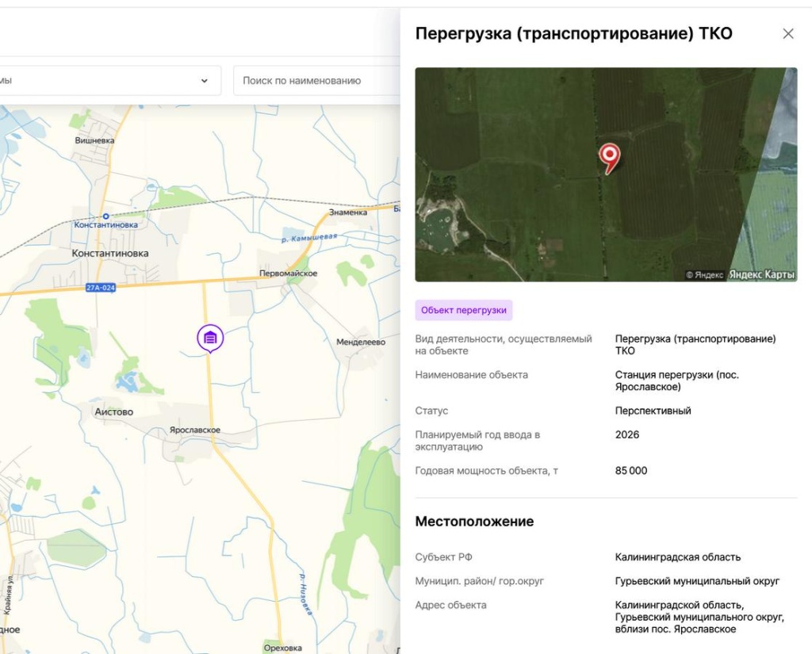Viewport: 812px width, 654px height.
Task: Click the р. Камышевая river label
Action: [x=310, y=237]
